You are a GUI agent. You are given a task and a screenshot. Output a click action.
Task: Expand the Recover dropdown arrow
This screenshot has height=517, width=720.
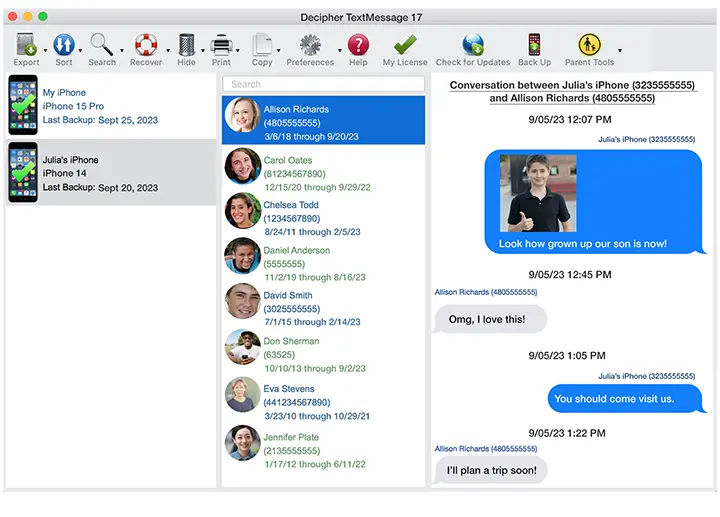point(166,50)
